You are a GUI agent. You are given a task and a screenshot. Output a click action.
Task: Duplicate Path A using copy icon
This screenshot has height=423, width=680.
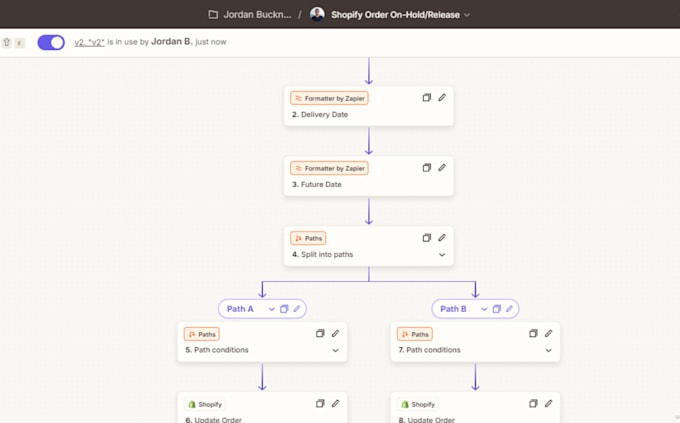[284, 309]
